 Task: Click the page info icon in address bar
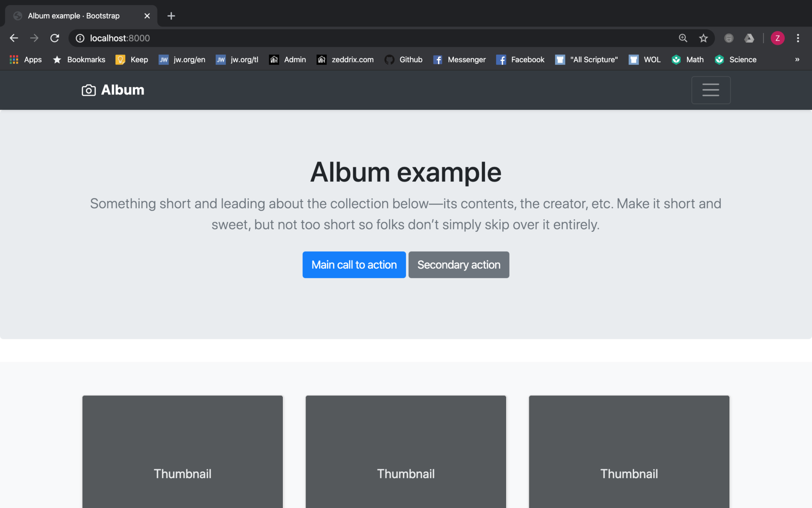tap(80, 38)
